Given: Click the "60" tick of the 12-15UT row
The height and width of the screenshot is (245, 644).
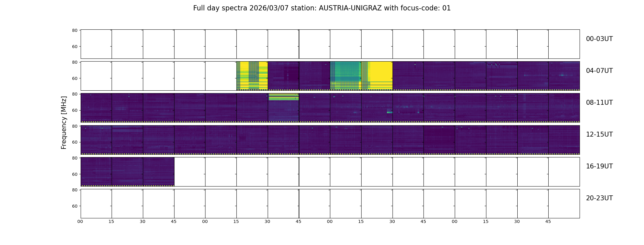Looking at the screenshot, I should point(75,142).
